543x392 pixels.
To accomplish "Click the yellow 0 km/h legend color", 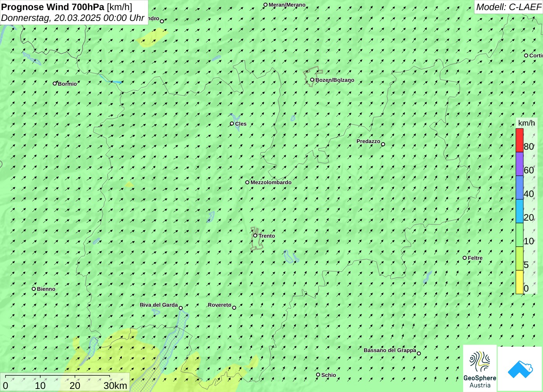I will click(x=519, y=282).
